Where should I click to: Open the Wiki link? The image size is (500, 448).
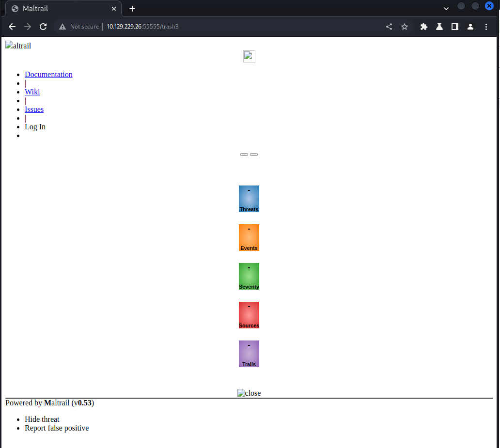point(32,92)
